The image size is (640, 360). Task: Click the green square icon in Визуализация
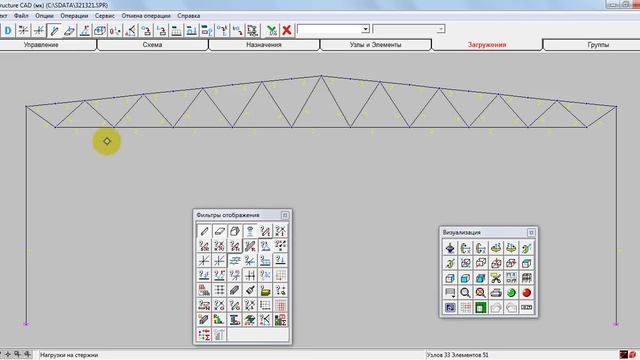480,307
